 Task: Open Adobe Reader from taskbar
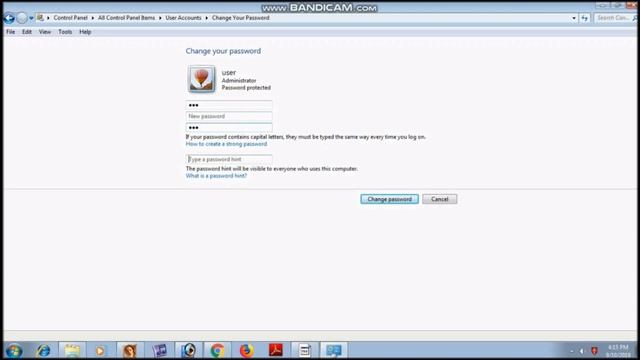click(x=276, y=351)
